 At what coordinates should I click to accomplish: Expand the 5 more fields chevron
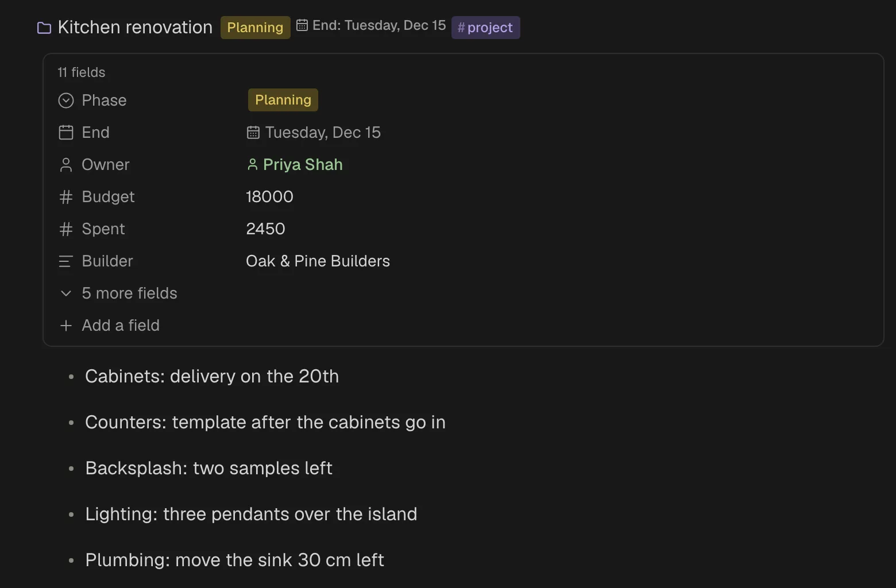pyautogui.click(x=66, y=293)
